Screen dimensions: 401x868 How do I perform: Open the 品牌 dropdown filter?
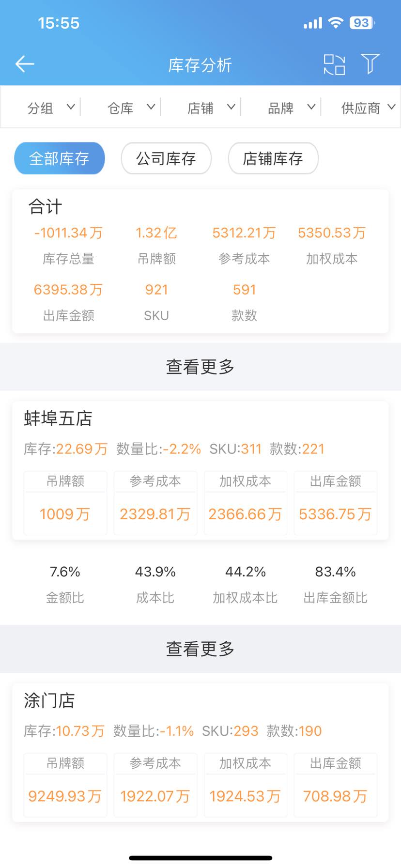(291, 108)
